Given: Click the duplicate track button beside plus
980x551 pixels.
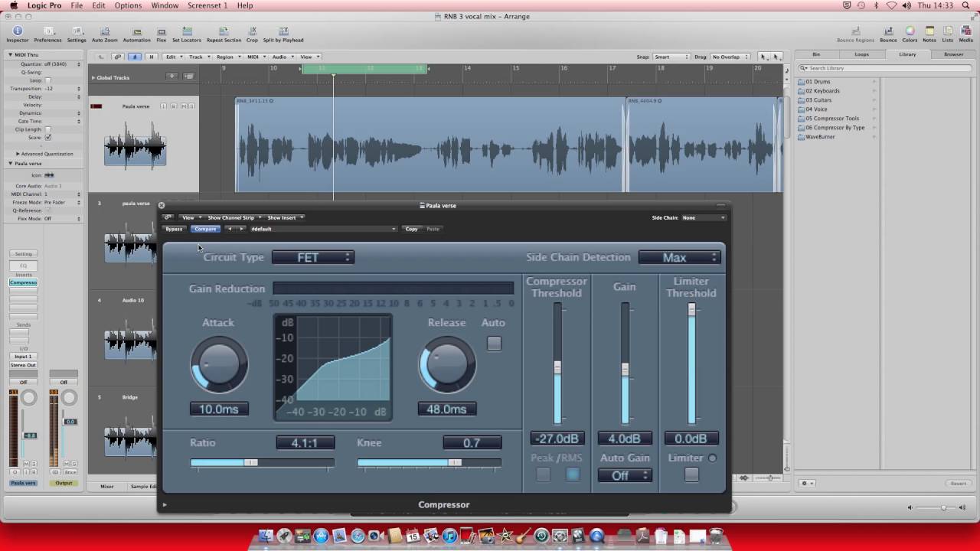Looking at the screenshot, I should pos(188,77).
